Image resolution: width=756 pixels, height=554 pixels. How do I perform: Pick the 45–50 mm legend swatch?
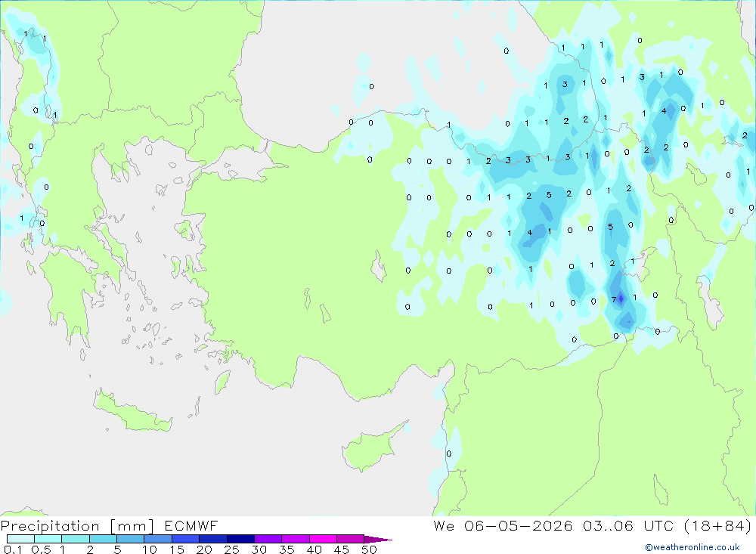(351, 539)
